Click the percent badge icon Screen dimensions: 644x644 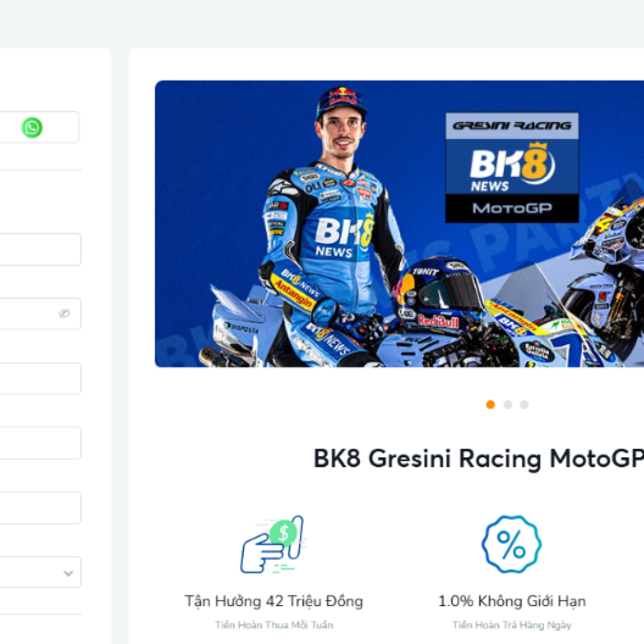[511, 545]
